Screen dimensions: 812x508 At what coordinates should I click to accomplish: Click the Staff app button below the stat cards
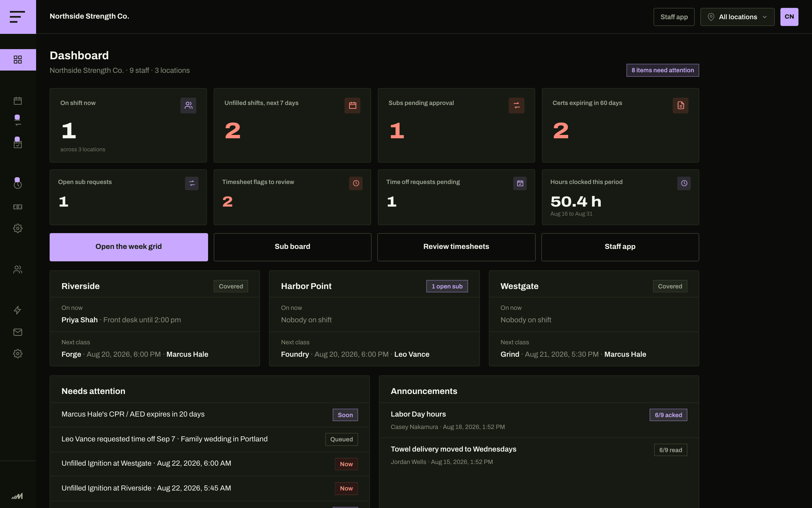pyautogui.click(x=620, y=247)
